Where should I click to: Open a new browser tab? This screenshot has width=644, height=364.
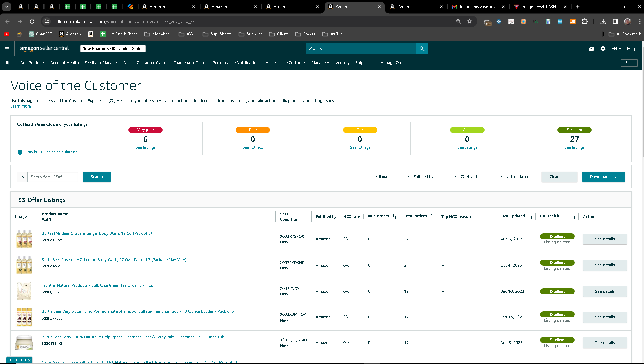point(578,7)
